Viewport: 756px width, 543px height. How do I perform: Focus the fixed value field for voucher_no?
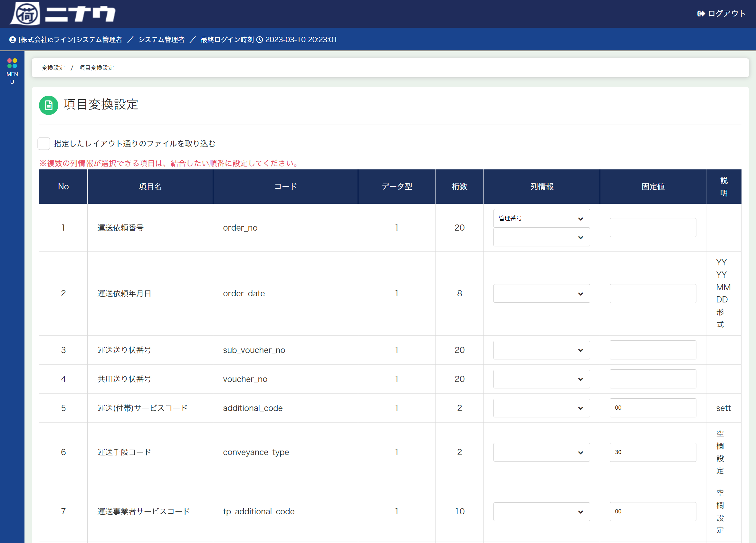point(653,379)
